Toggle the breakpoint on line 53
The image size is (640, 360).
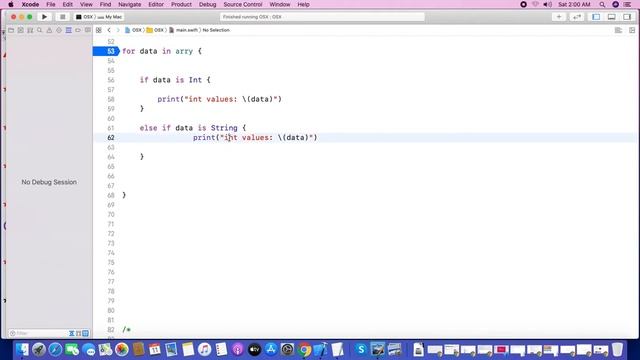click(x=106, y=51)
